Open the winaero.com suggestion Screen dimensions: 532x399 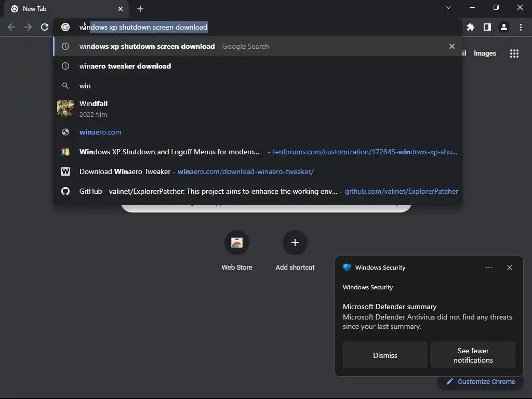(x=258, y=132)
